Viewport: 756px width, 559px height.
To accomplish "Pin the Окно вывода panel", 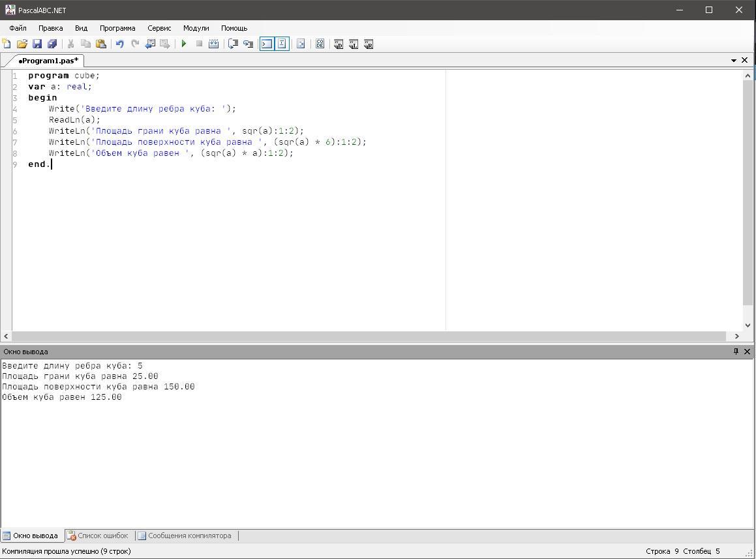I will (x=736, y=352).
